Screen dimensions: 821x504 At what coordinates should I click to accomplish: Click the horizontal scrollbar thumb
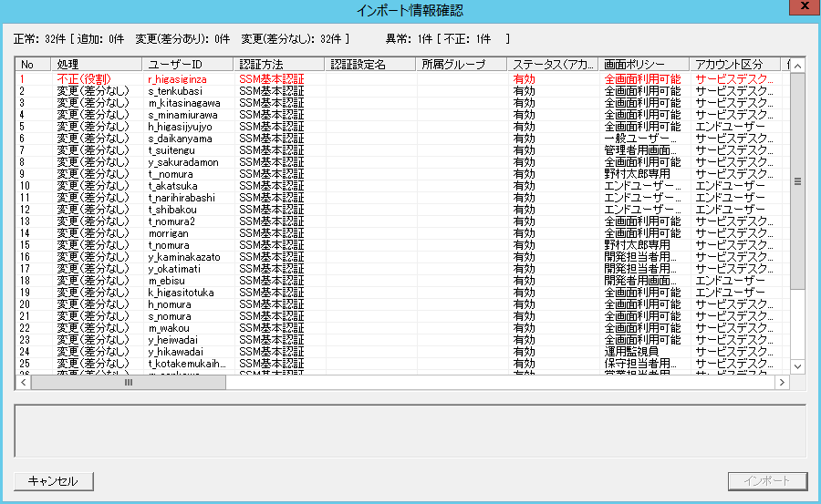129,383
